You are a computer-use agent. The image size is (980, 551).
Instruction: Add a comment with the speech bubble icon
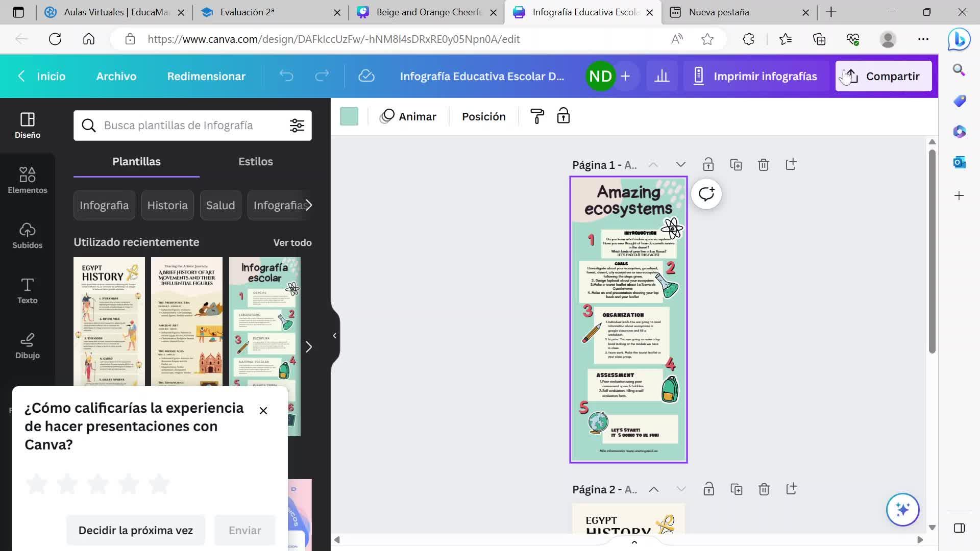[706, 194]
